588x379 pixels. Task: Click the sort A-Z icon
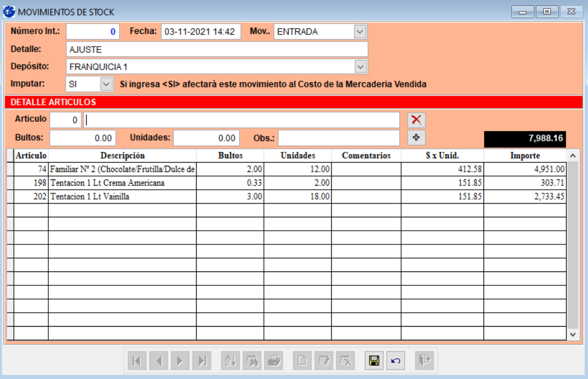[230, 361]
